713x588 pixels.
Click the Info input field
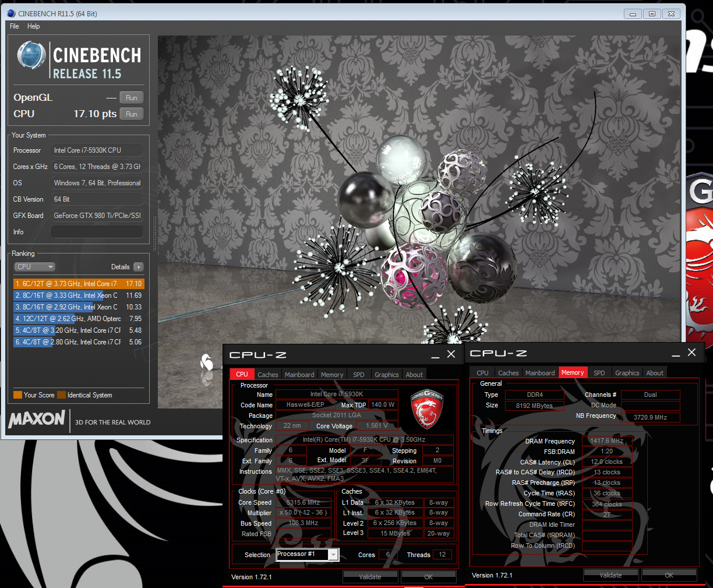97,232
